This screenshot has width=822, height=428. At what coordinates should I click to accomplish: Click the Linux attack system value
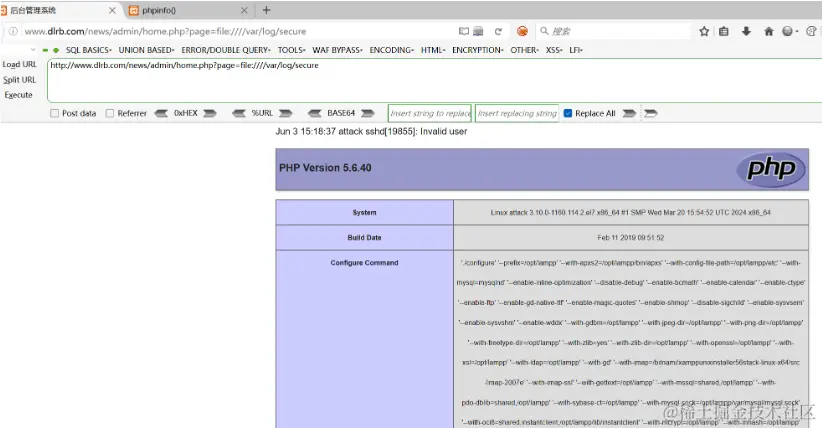631,212
